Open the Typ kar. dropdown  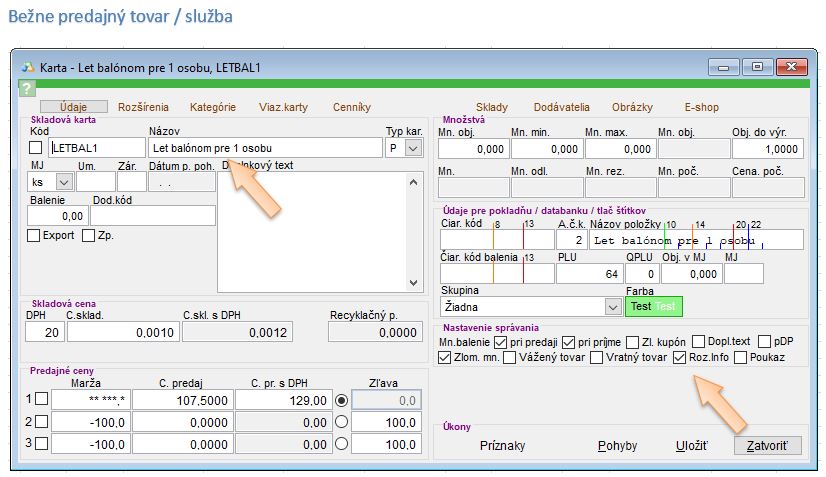point(413,148)
